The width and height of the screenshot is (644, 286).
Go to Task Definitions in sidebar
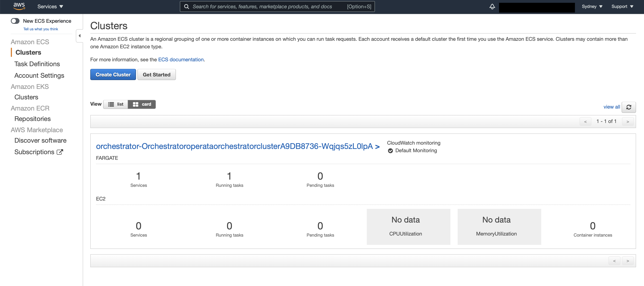37,64
